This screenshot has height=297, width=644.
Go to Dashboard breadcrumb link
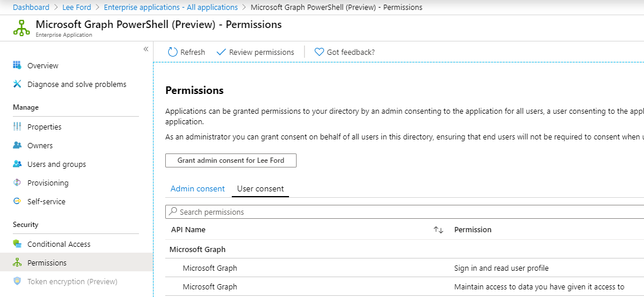click(31, 8)
